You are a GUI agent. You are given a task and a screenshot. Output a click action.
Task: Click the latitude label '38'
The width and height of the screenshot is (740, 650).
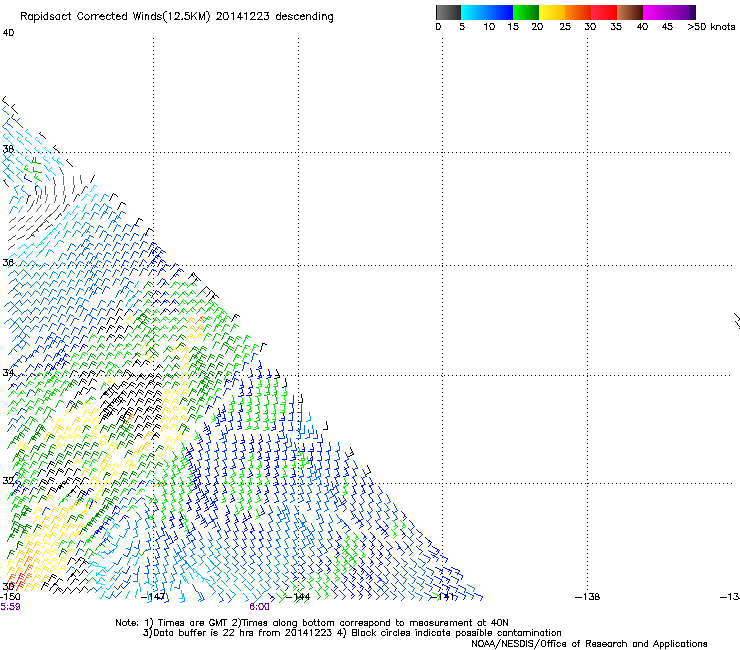click(x=8, y=149)
